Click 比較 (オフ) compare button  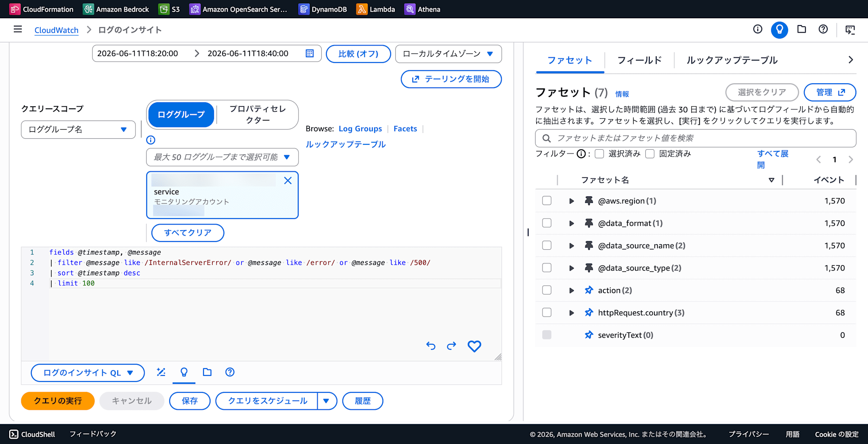(x=358, y=54)
